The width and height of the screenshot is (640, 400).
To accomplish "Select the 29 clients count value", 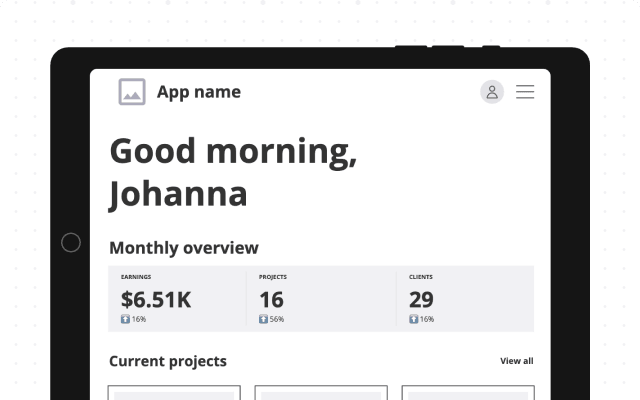I will [x=421, y=299].
